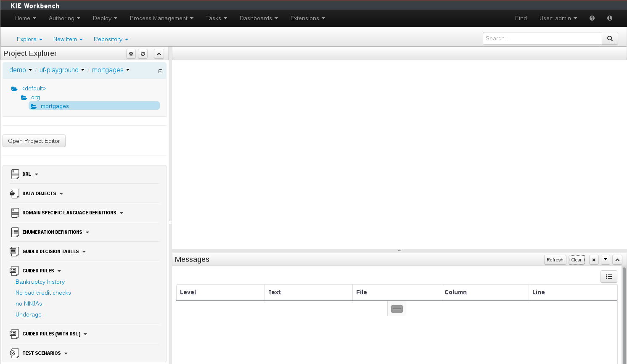Click the Test Scenarios category icon

point(14,353)
